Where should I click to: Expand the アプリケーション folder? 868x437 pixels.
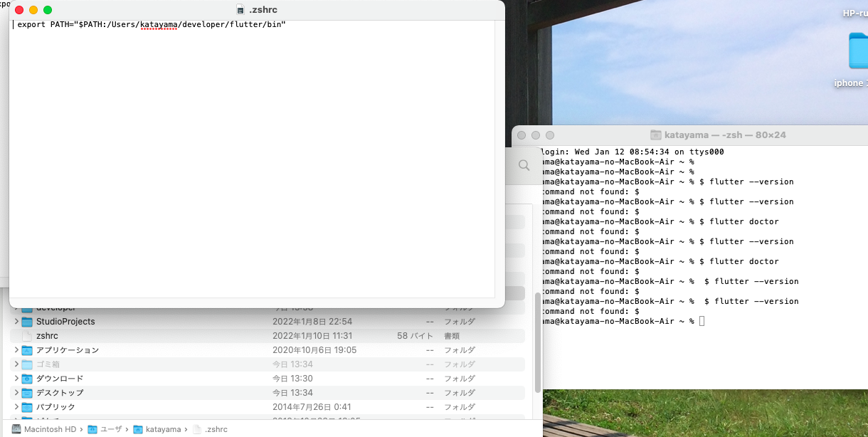pyautogui.click(x=16, y=350)
